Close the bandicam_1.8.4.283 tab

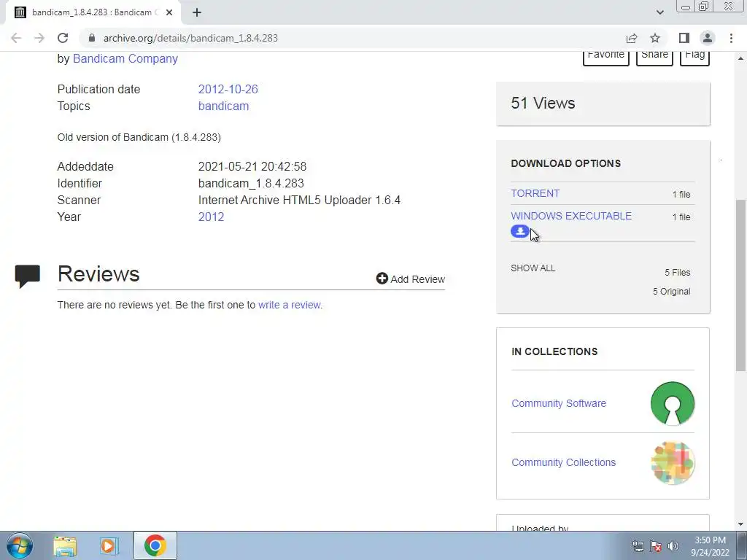[169, 12]
